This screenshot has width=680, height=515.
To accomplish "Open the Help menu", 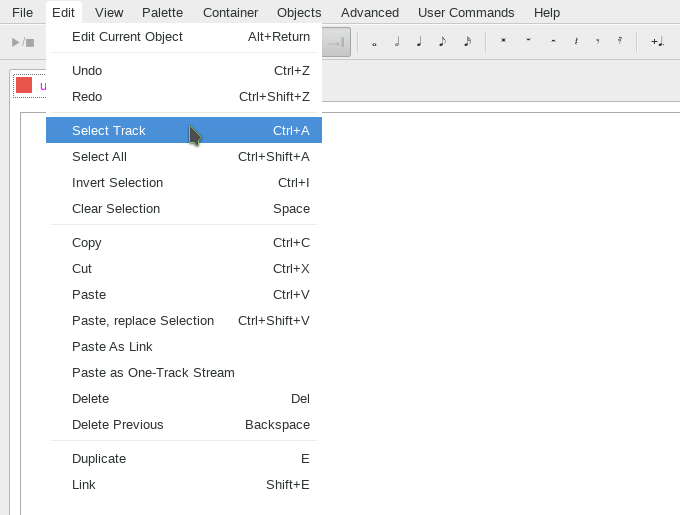I will pyautogui.click(x=546, y=13).
